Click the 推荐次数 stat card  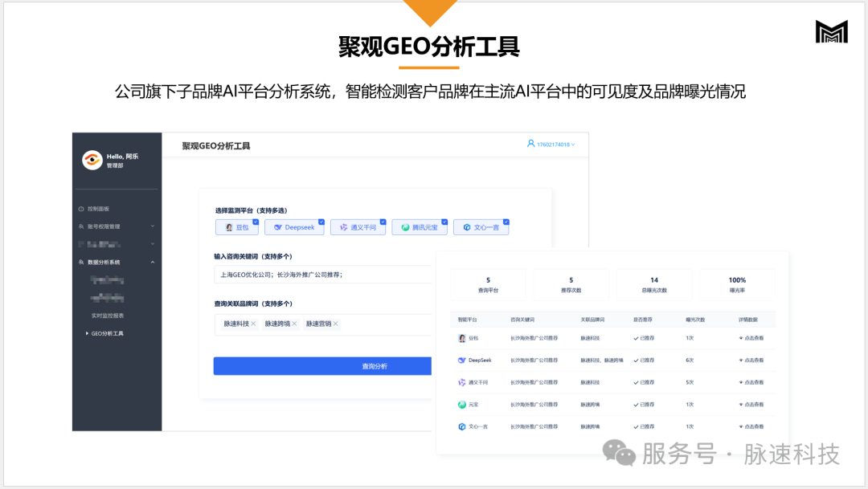pos(571,285)
